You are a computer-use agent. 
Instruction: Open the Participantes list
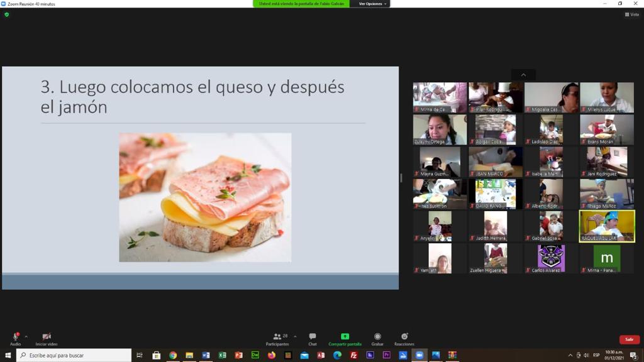tap(279, 339)
